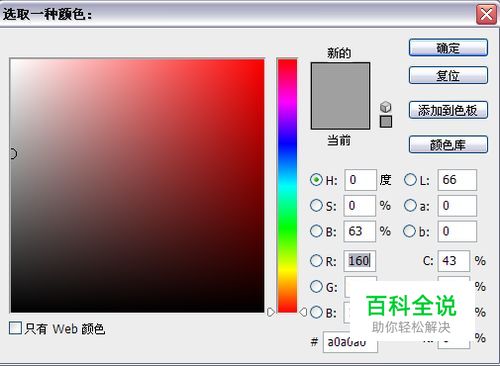Select the B blue radio button
This screenshot has width=500, height=366.
coord(316,312)
